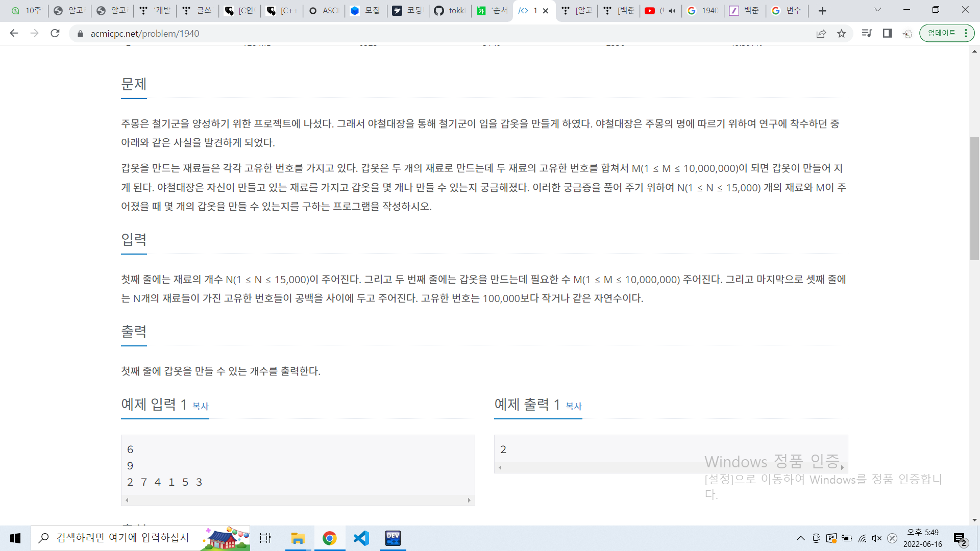Image resolution: width=980 pixels, height=551 pixels.
Task: Open the battery status tray icon
Action: coord(847,538)
